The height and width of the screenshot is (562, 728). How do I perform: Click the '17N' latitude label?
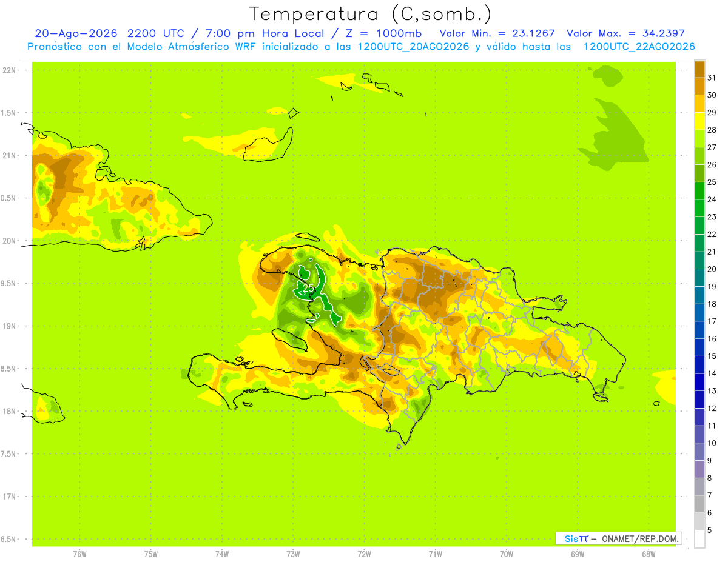coord(10,497)
